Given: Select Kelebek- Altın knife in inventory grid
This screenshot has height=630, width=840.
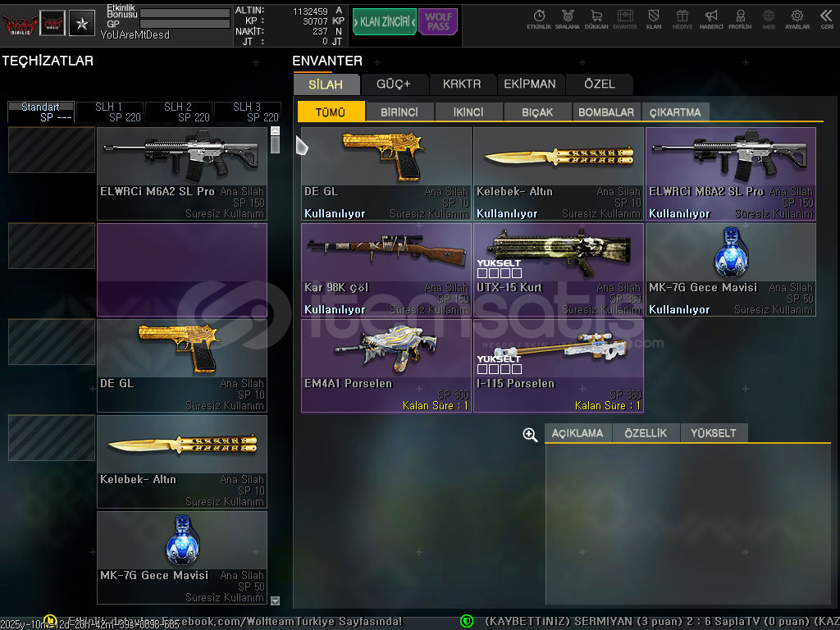Looking at the screenshot, I should click(558, 174).
